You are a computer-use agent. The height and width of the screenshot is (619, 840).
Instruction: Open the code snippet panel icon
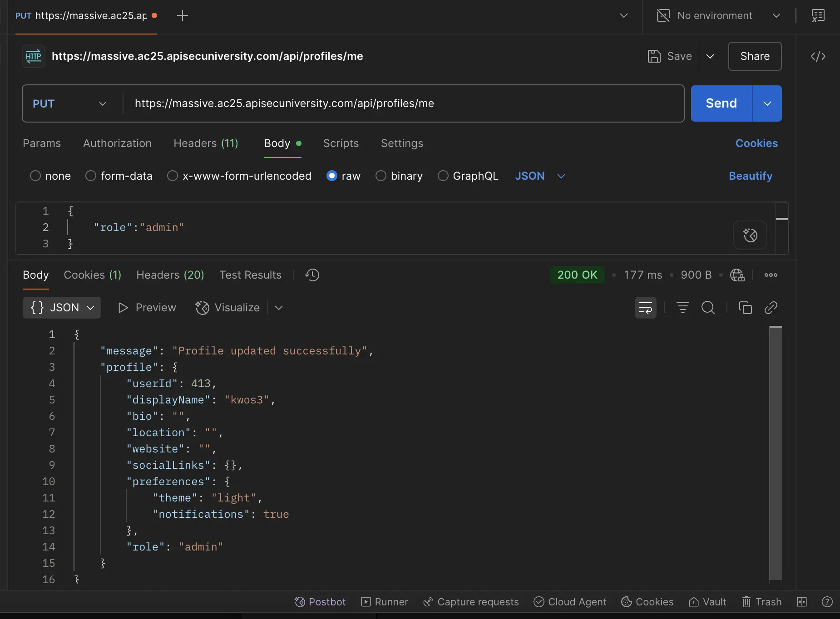click(818, 56)
